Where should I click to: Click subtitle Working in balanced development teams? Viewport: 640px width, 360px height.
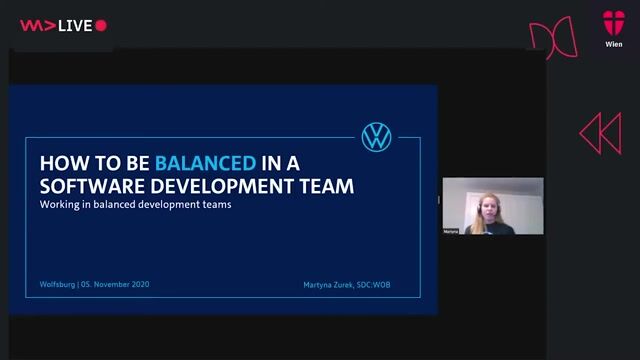136,204
